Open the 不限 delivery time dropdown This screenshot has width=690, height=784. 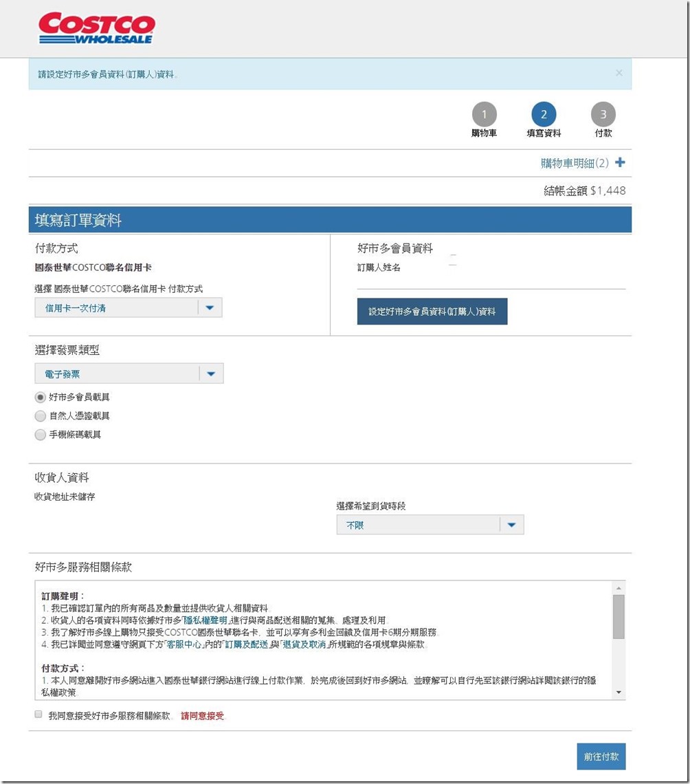pos(430,525)
